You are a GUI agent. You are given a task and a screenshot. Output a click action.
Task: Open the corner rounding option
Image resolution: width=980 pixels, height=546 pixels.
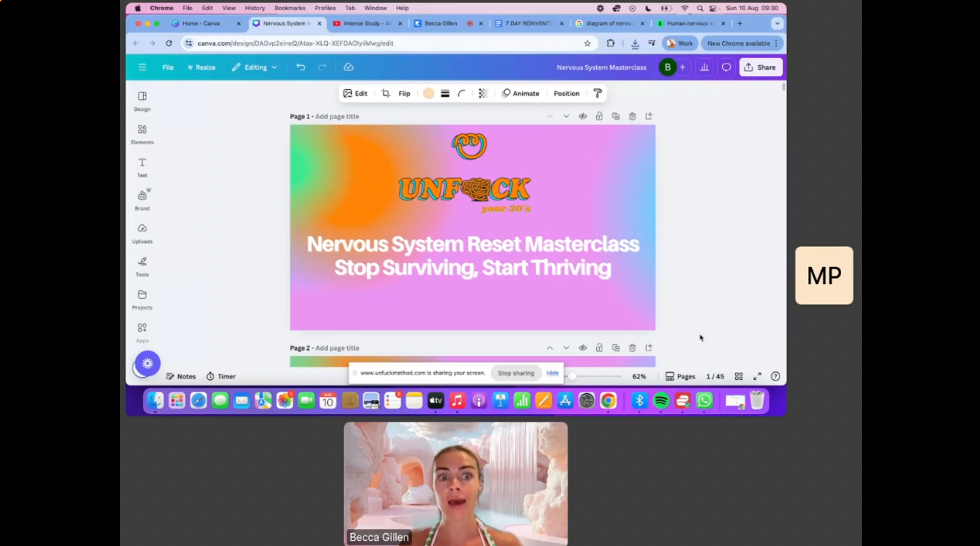(x=462, y=94)
